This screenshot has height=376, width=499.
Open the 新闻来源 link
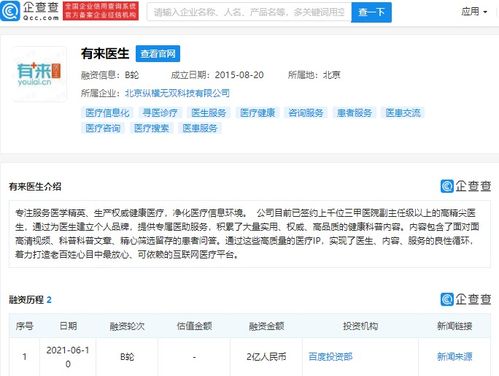455,357
